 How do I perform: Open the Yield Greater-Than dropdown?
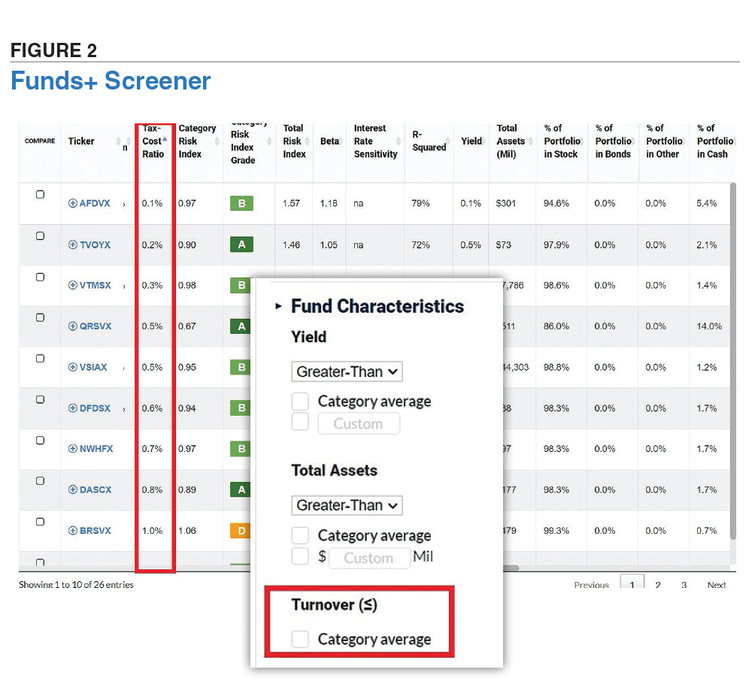[x=347, y=371]
